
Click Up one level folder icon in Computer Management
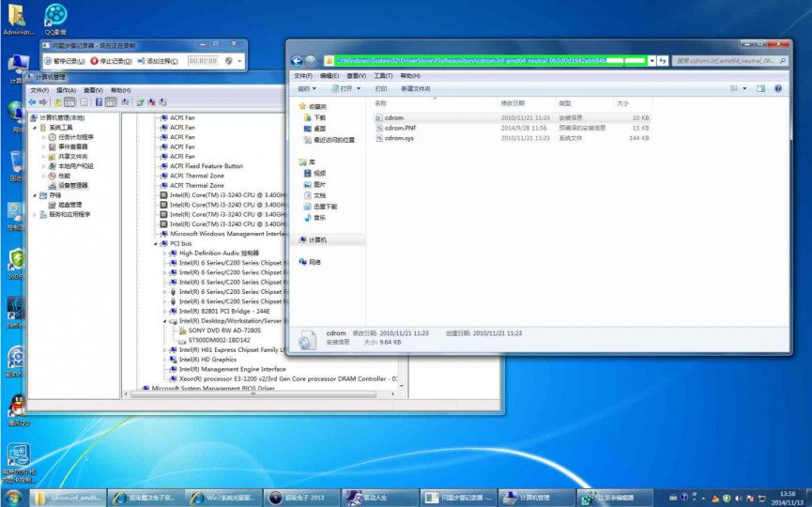click(58, 102)
